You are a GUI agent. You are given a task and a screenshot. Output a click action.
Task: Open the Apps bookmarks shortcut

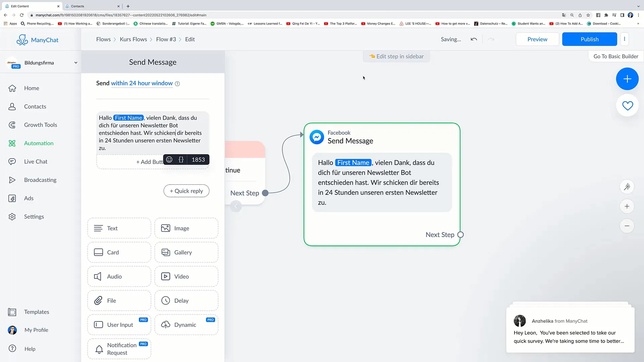pyautogui.click(x=10, y=24)
